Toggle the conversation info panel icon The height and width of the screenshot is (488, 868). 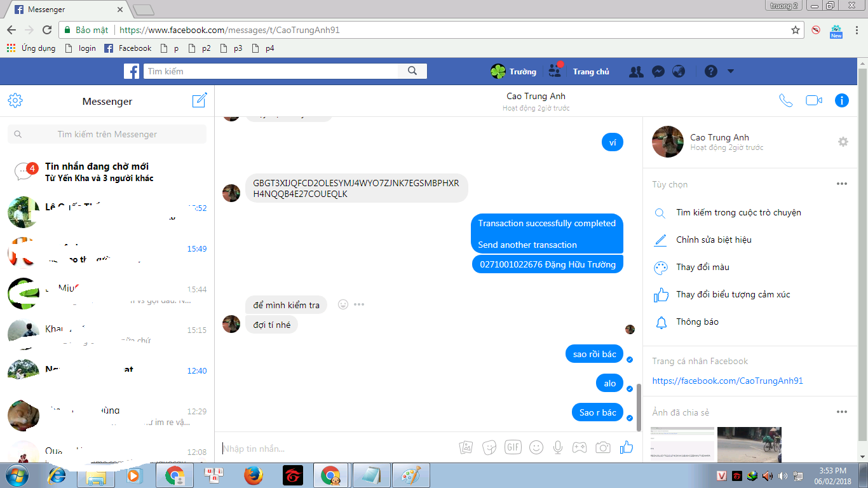842,100
